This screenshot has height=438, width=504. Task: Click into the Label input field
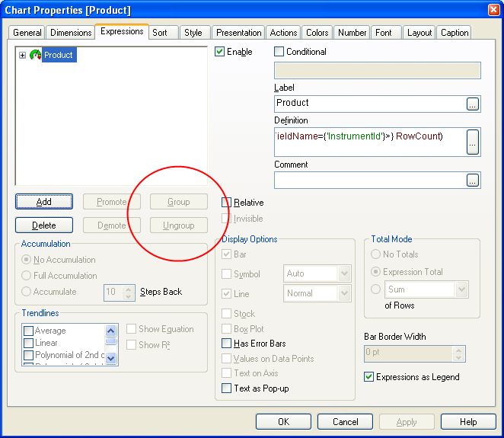pos(370,104)
